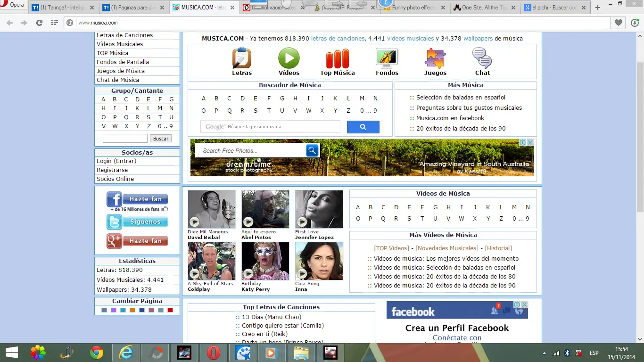Open 13 Dias (Manu Chao) lyrics
This screenshot has width=644, height=362.
pyautogui.click(x=272, y=317)
